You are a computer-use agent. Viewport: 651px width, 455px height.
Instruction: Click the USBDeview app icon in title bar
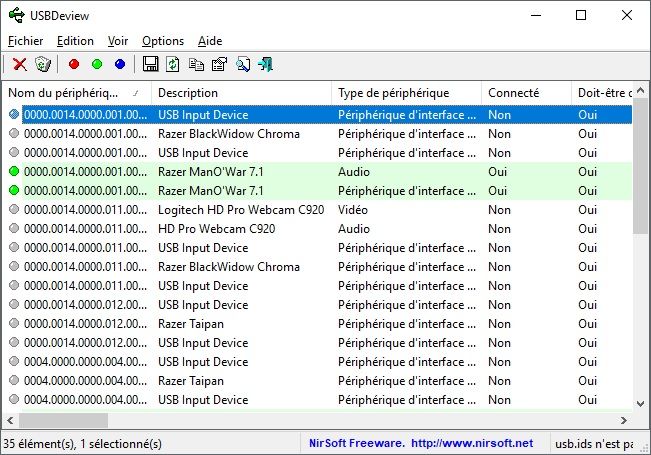tap(17, 15)
